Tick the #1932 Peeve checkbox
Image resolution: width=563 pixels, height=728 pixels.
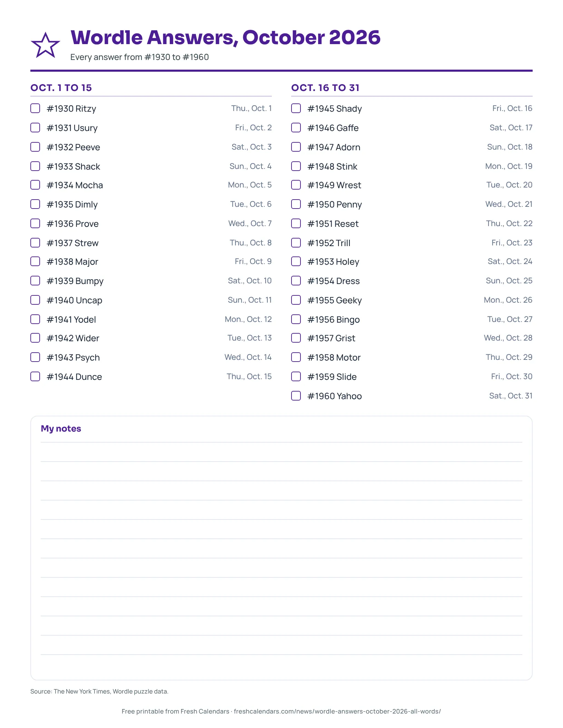pyautogui.click(x=35, y=147)
